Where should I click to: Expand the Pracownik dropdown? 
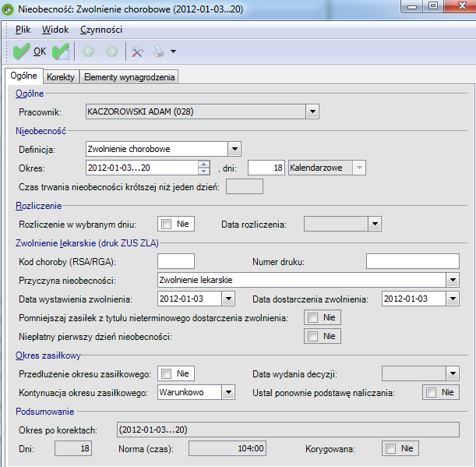312,111
